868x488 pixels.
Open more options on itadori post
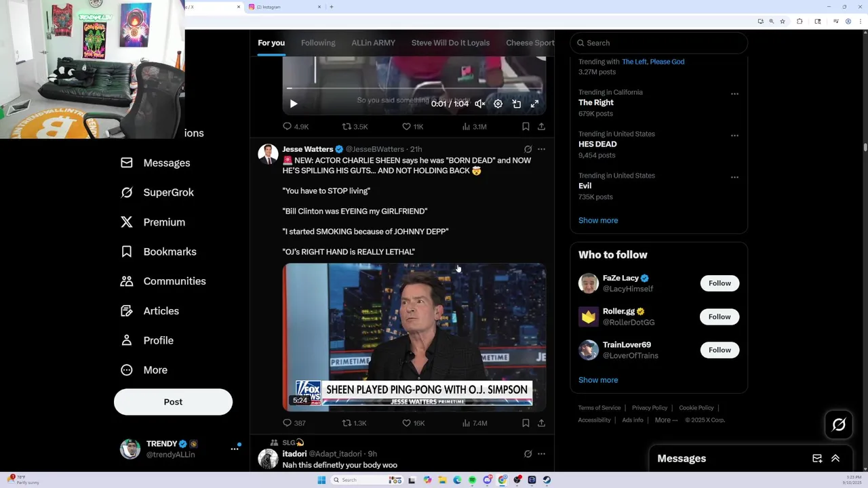click(x=541, y=453)
